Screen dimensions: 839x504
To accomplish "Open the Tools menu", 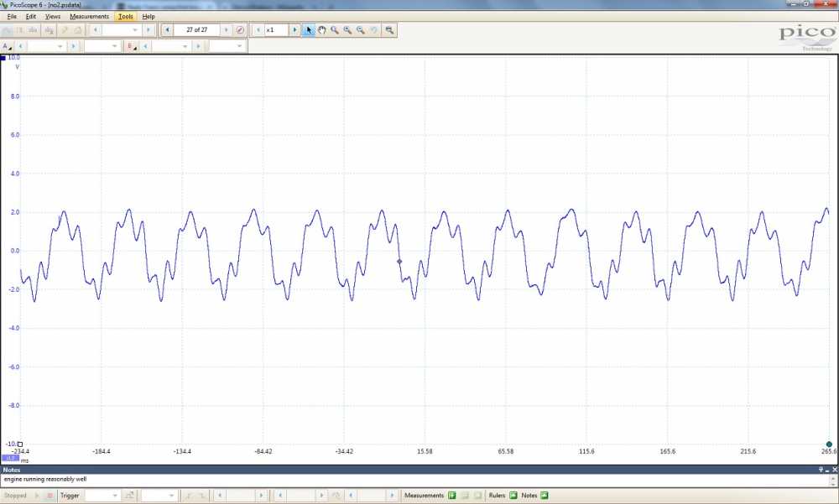I will tap(125, 16).
